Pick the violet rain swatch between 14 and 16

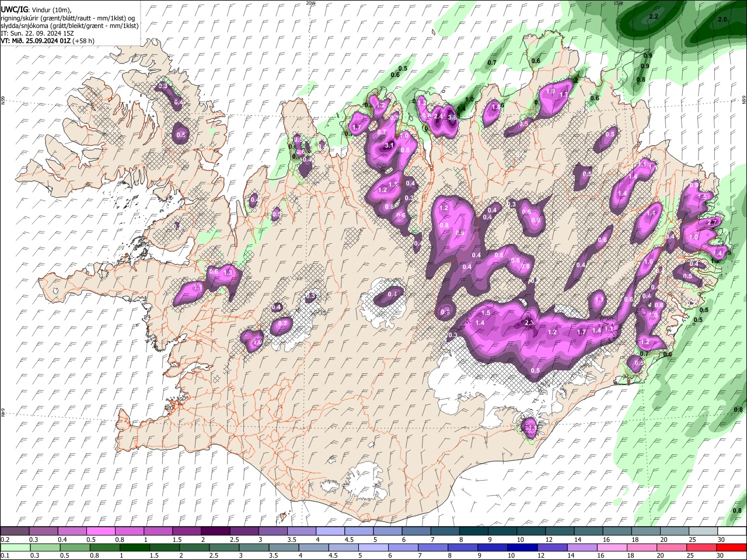coord(582,548)
